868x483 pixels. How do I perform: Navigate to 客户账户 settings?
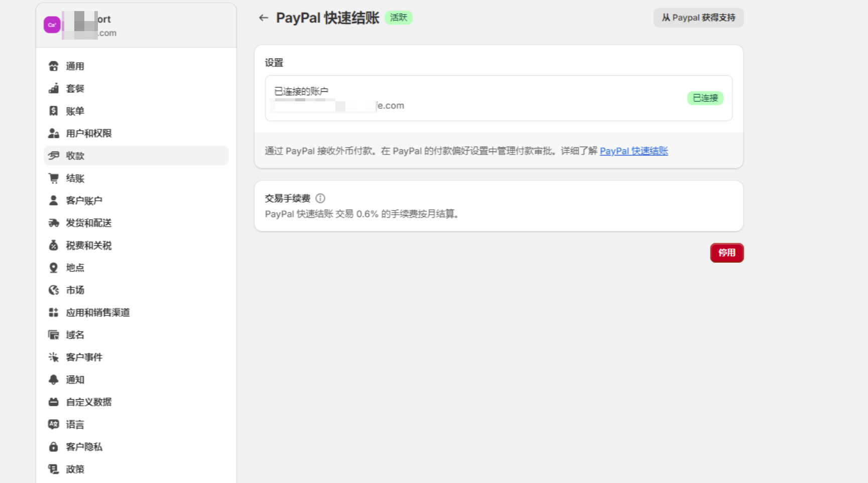136,201
